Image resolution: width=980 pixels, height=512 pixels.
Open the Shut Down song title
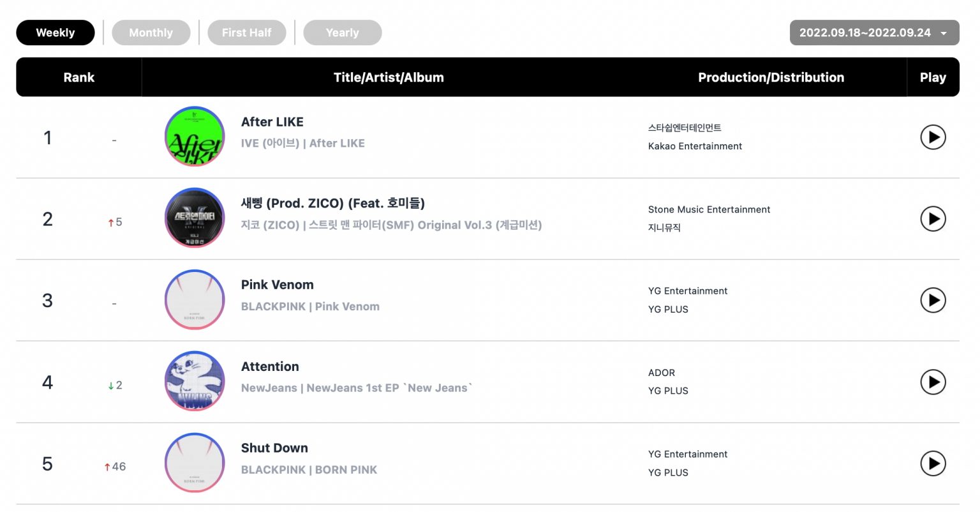tap(274, 448)
